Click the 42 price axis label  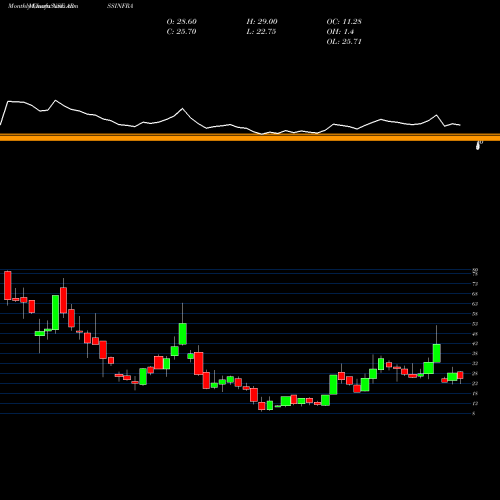(x=475, y=343)
